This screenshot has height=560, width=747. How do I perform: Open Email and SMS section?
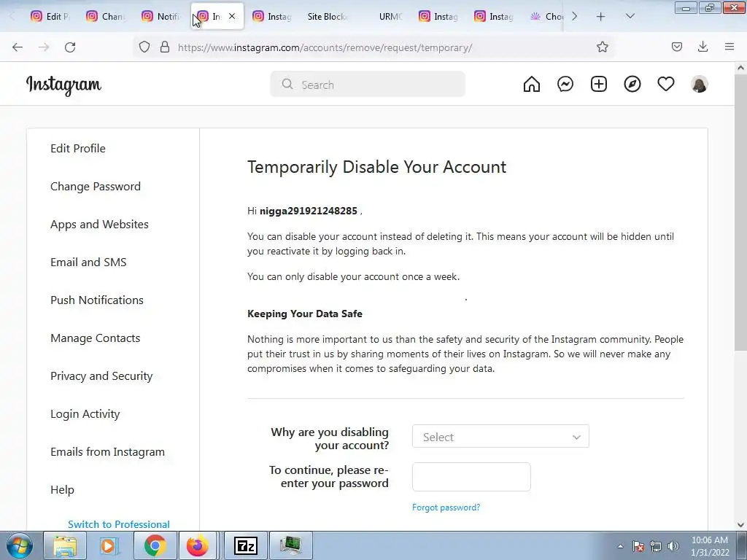coord(88,262)
